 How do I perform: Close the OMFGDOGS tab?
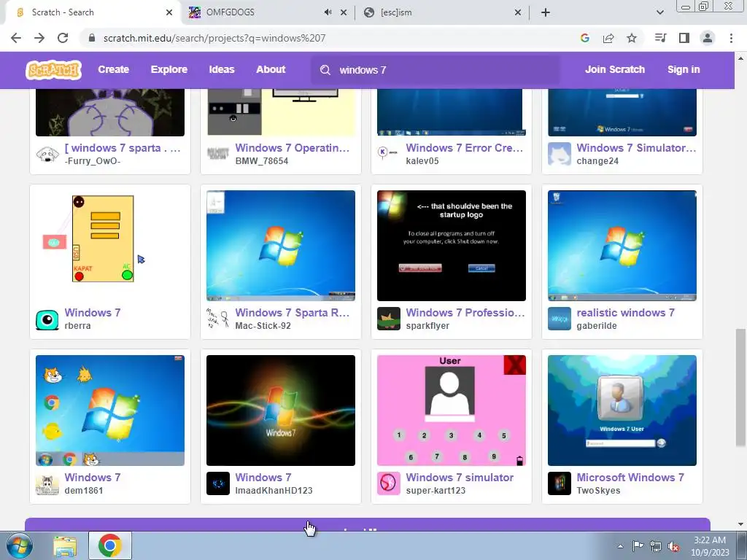[x=344, y=12]
